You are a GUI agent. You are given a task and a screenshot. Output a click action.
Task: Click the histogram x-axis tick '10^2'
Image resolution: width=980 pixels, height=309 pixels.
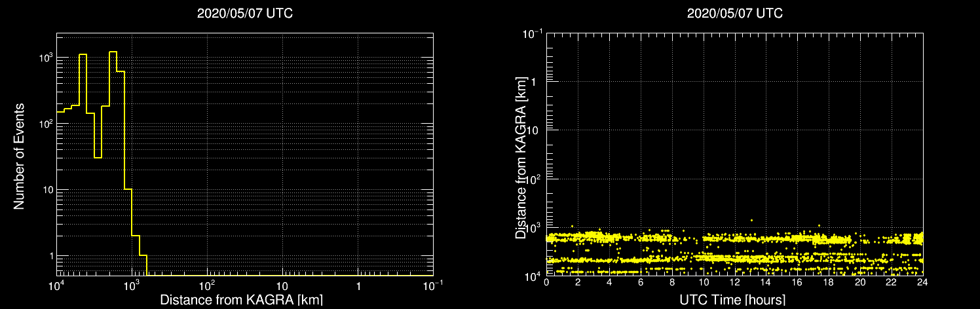pyautogui.click(x=208, y=285)
